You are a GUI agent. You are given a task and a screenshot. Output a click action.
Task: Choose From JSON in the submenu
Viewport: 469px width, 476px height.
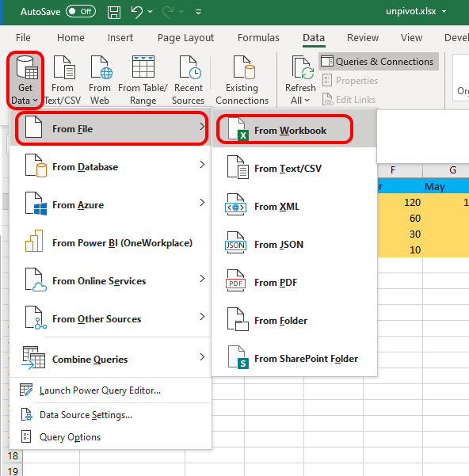click(295, 244)
